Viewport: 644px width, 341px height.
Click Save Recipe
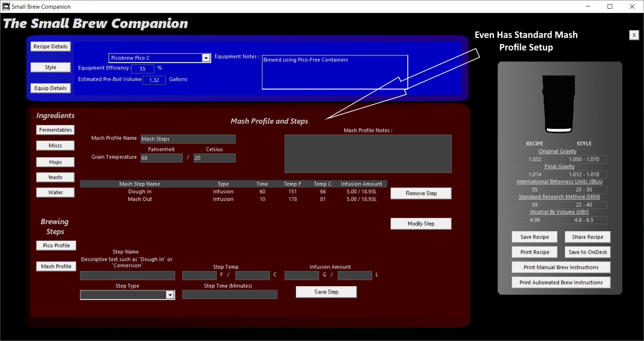point(534,237)
